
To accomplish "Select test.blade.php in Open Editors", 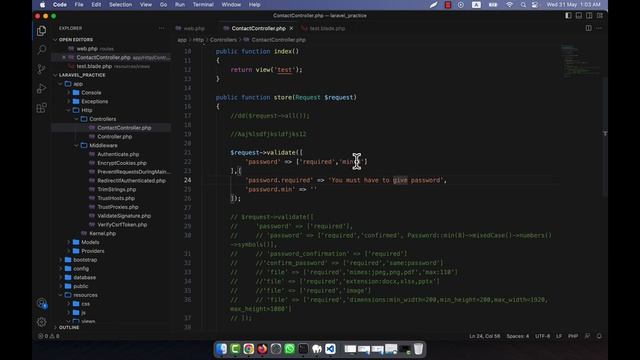I will pyautogui.click(x=94, y=66).
